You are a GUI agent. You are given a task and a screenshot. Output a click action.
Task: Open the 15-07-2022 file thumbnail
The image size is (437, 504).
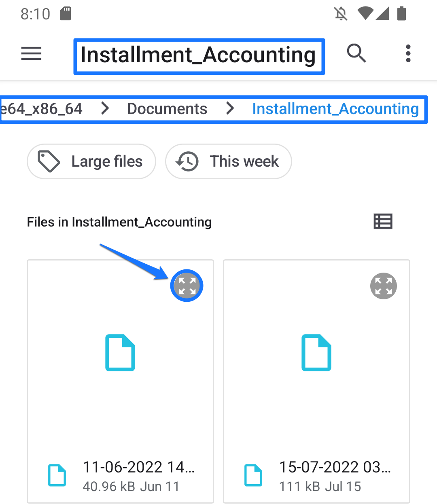316,352
